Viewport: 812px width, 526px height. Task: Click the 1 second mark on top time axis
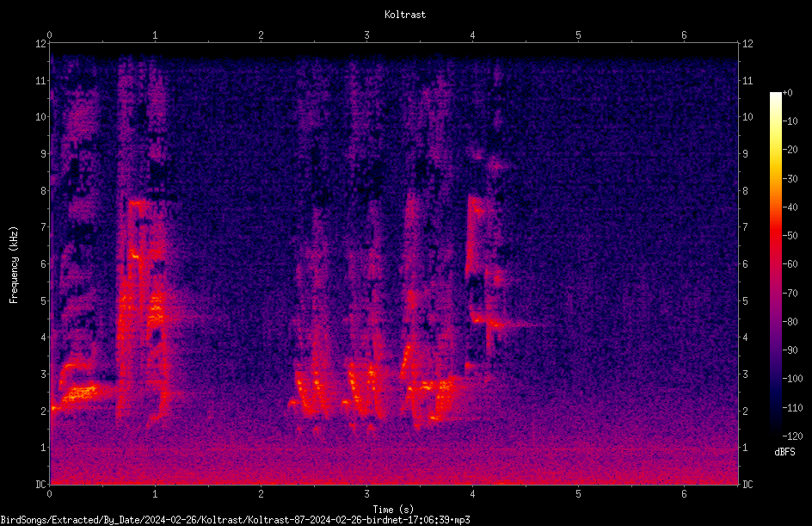tap(155, 35)
